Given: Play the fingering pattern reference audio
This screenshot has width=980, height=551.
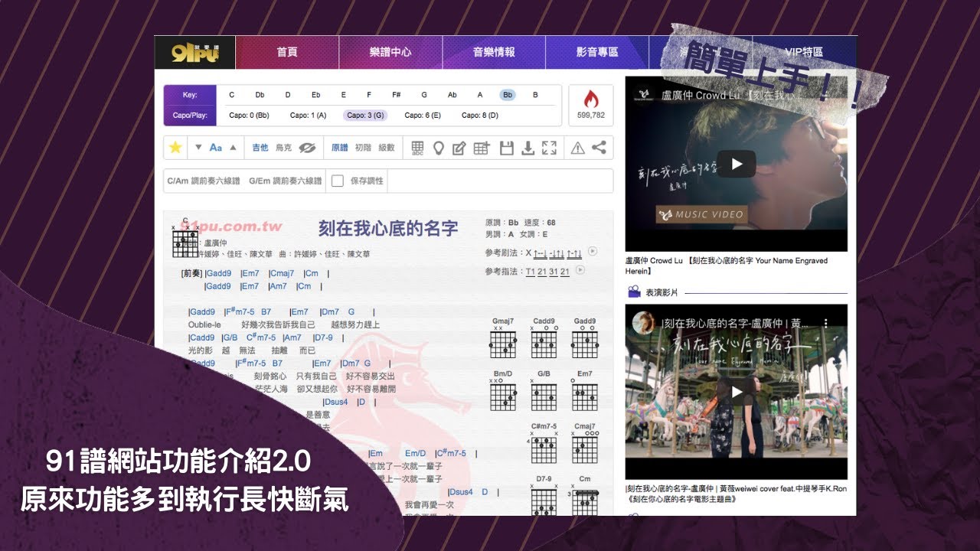Looking at the screenshot, I should [x=580, y=270].
